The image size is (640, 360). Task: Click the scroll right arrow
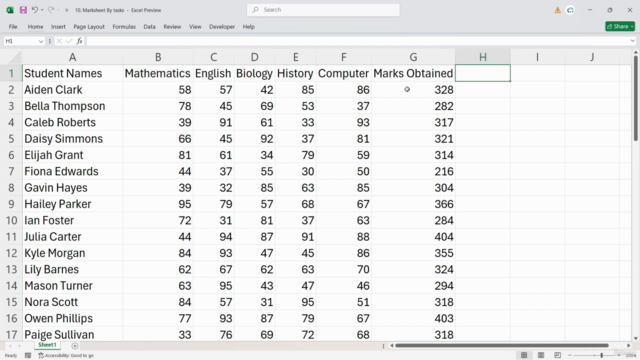[629, 346]
